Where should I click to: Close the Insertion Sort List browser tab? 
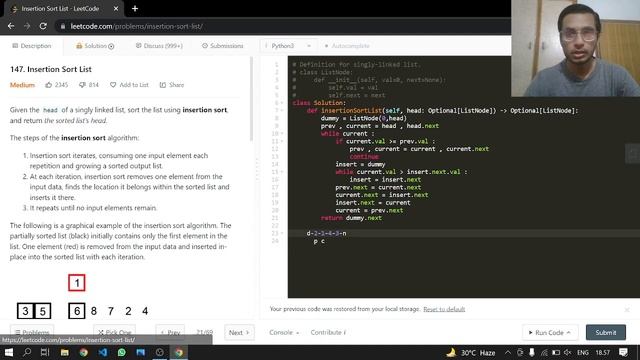(x=116, y=8)
